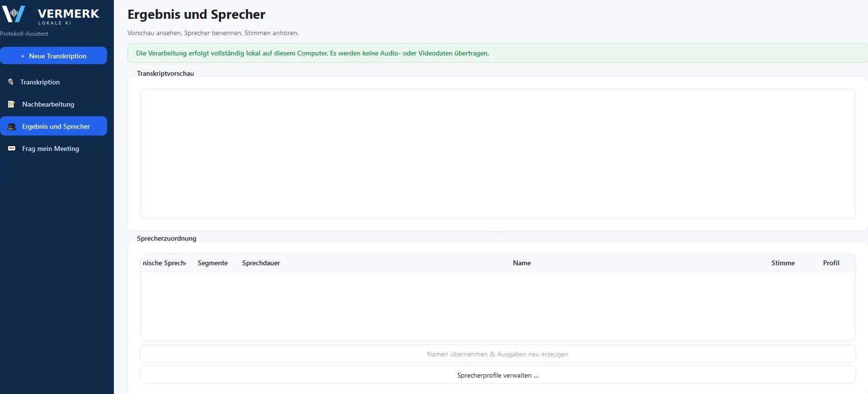Click the truncated 'nische Sprech' column header
Image resolution: width=868 pixels, height=394 pixels.
point(165,263)
